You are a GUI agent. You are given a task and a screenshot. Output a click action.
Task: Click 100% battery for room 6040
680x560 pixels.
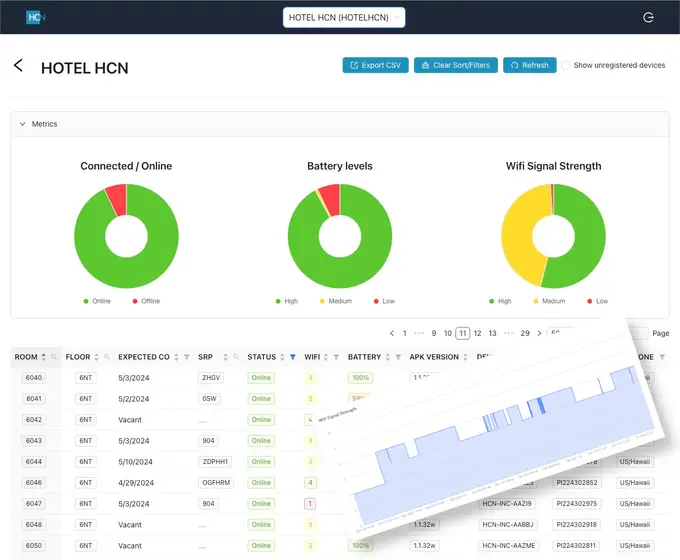(x=360, y=377)
